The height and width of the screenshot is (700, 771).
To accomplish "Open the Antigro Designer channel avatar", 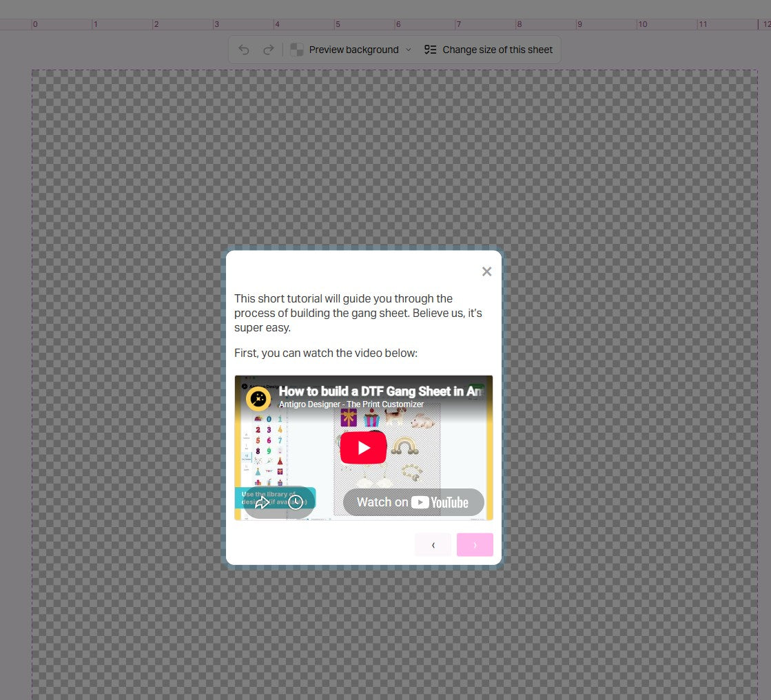I will tap(258, 398).
